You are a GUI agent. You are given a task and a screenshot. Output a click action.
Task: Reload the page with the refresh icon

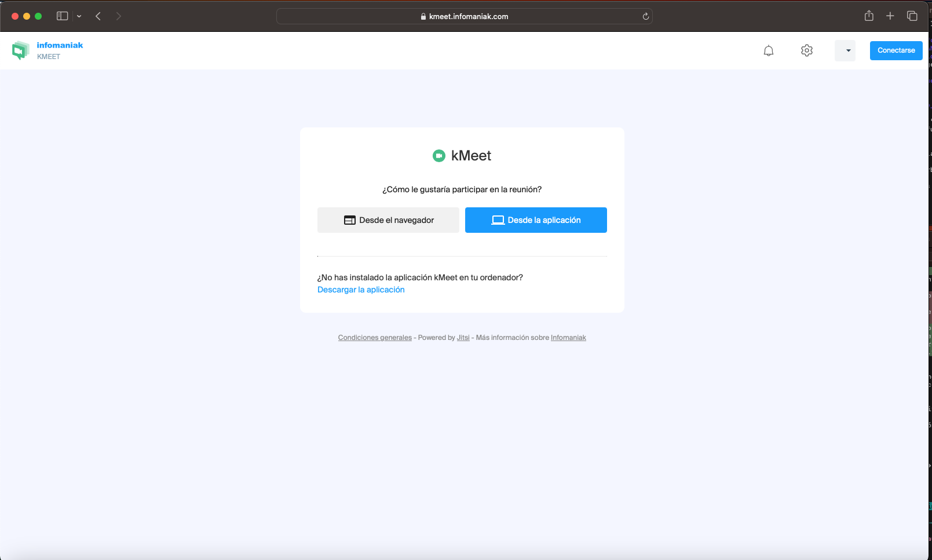tap(645, 16)
